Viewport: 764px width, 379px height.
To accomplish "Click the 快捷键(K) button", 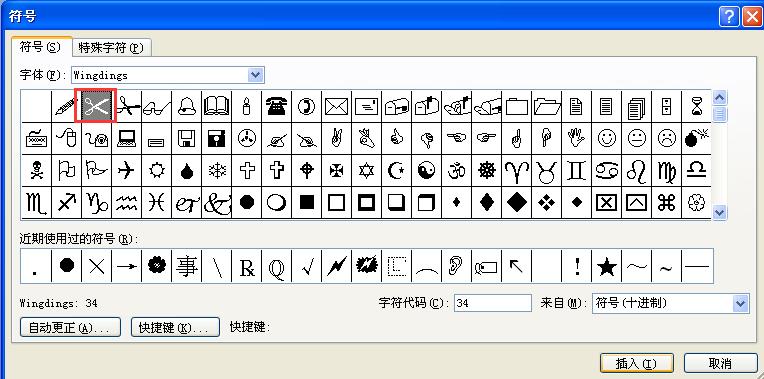I will [176, 327].
